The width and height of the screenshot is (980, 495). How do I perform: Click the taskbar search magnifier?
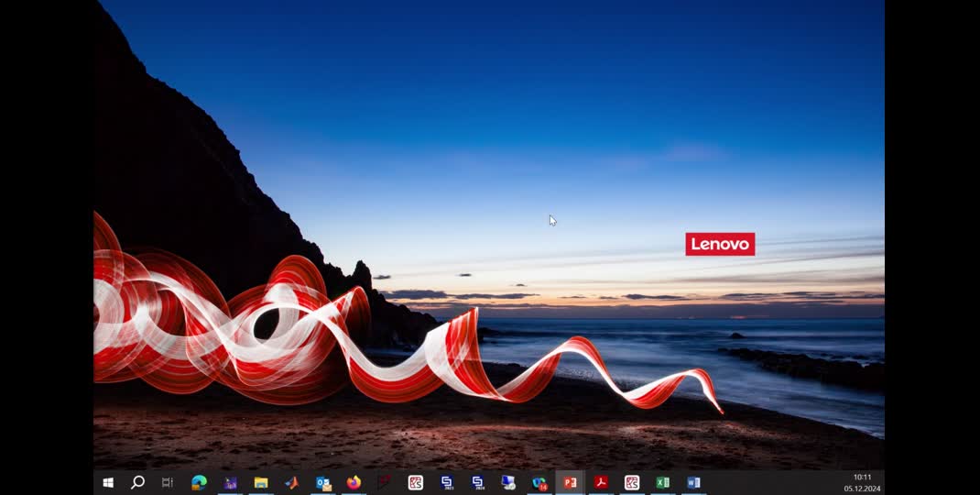(137, 482)
